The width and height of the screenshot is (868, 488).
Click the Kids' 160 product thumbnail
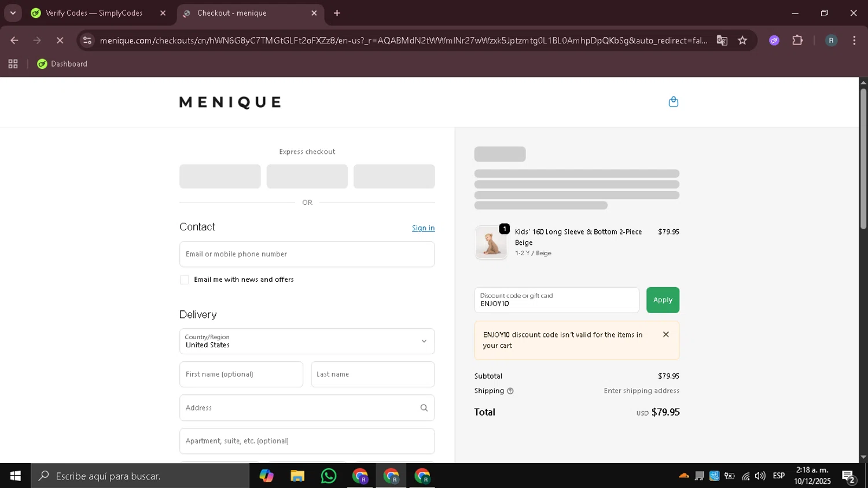[x=491, y=243]
